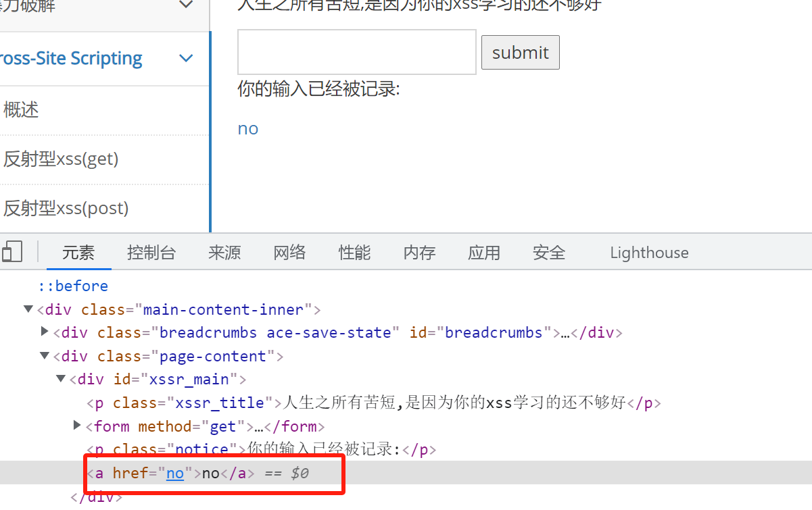Switch to the 内存 tab
Viewport: 812px width, 510px height.
point(419,253)
